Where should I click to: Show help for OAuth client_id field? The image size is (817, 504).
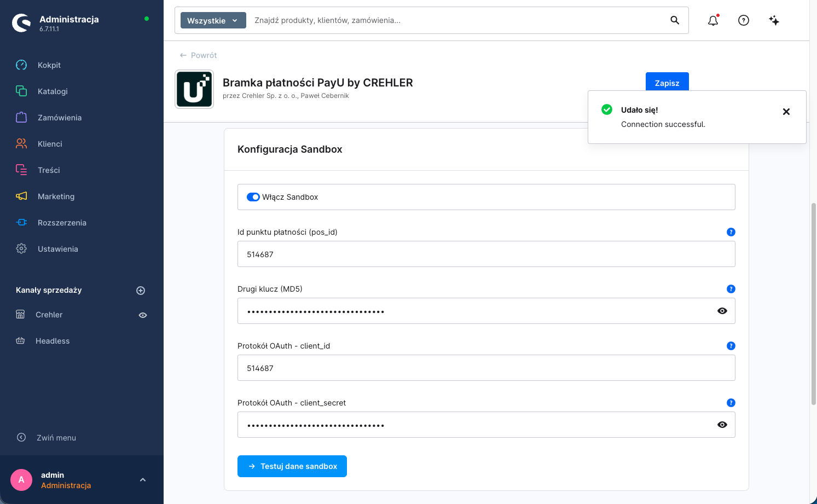[x=731, y=346]
